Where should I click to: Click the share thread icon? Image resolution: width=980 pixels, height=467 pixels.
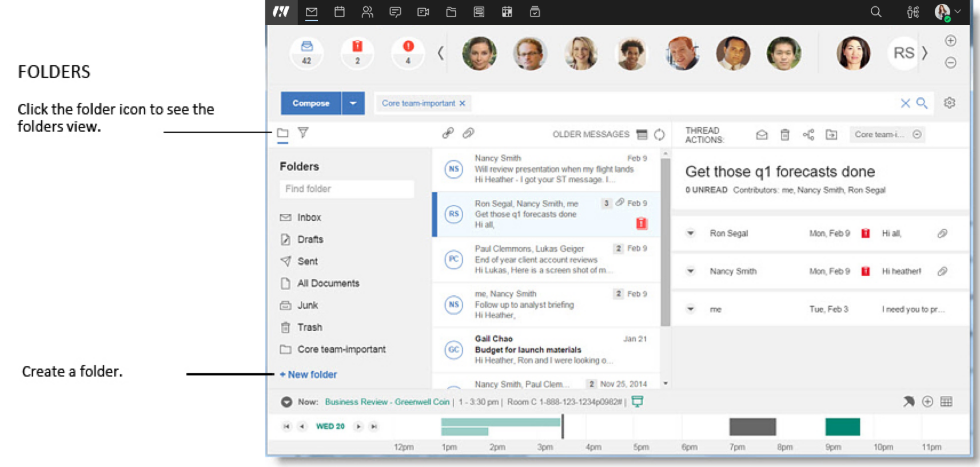click(x=808, y=134)
